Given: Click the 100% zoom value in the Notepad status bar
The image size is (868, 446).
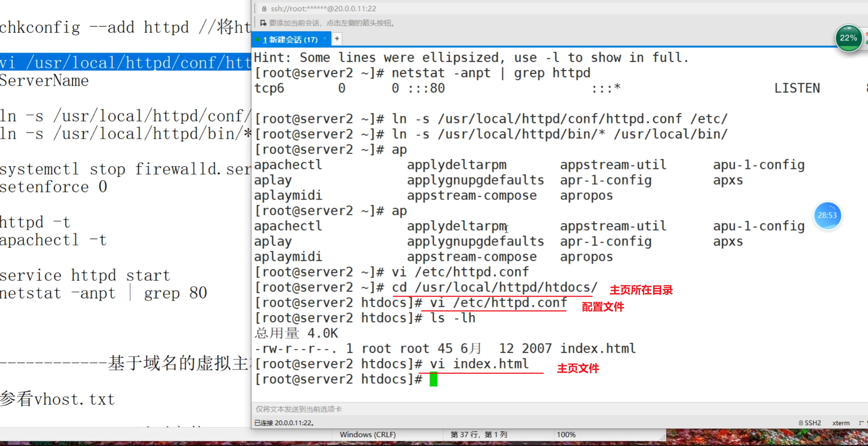Looking at the screenshot, I should [566, 435].
